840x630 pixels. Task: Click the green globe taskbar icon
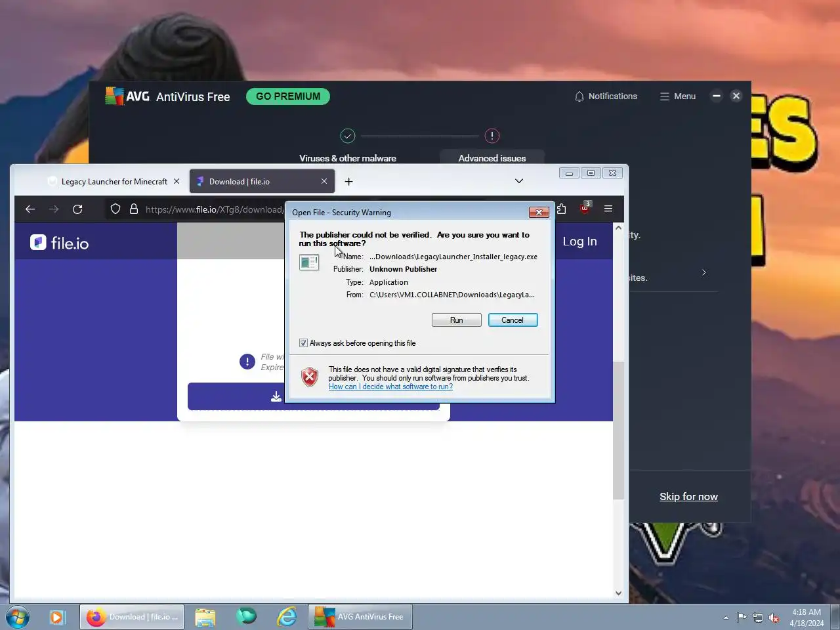(x=246, y=616)
